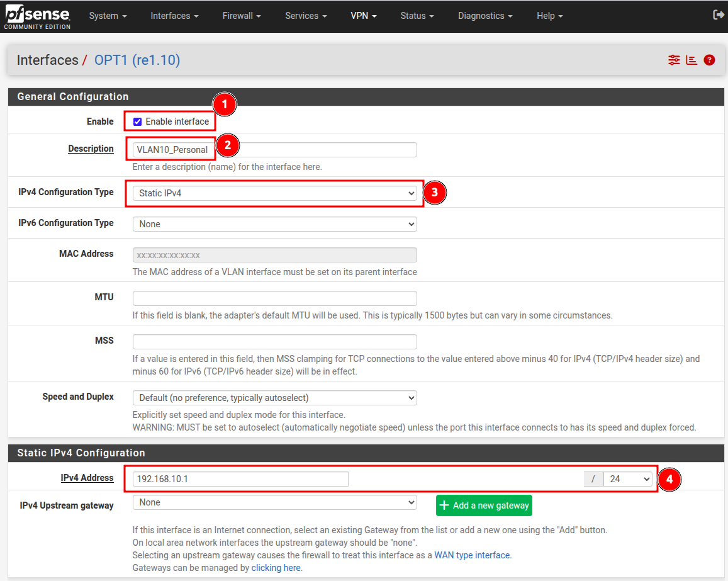Open the Help menu
Image resolution: width=728 pixels, height=581 pixels.
pyautogui.click(x=550, y=16)
